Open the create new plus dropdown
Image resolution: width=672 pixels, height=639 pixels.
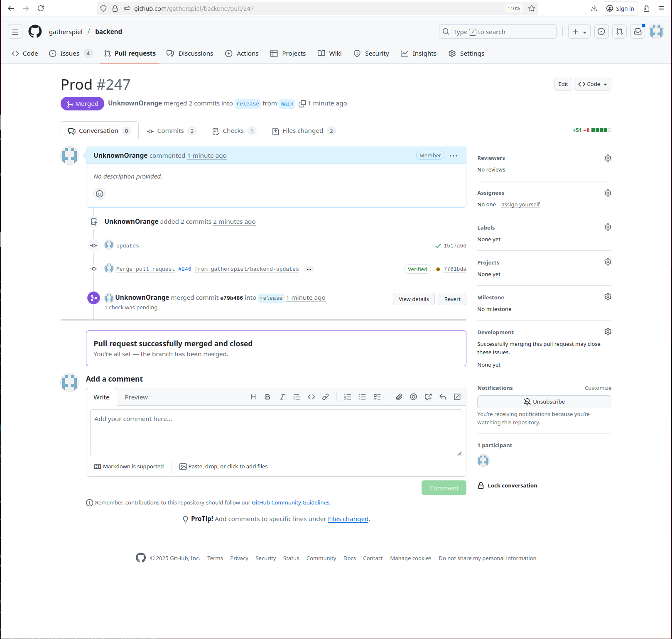tap(579, 32)
